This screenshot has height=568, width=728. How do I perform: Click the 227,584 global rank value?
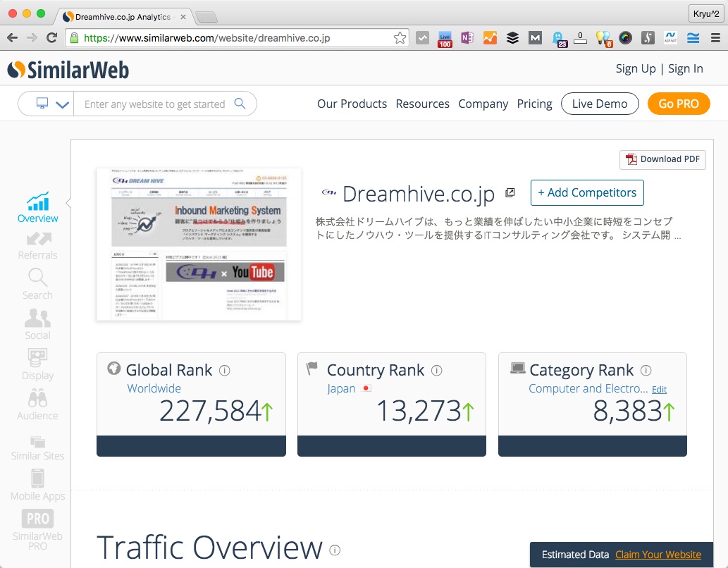210,411
